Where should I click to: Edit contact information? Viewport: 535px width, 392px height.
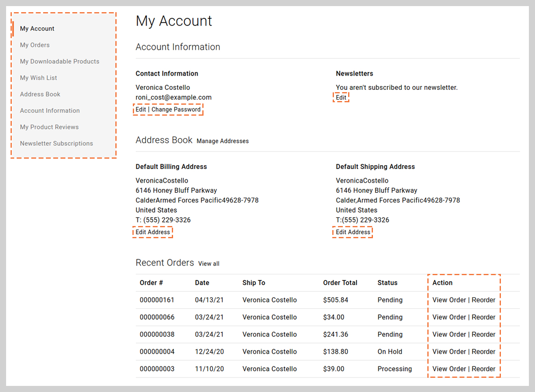coord(141,110)
